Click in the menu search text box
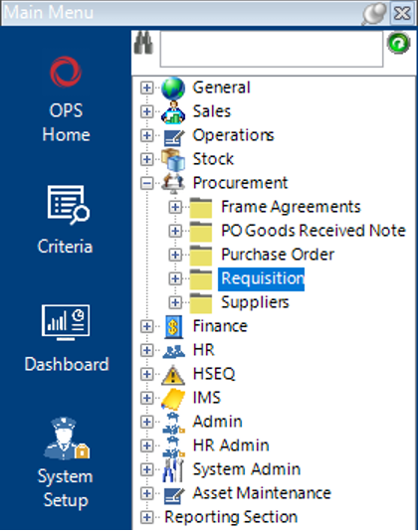 coord(272,49)
